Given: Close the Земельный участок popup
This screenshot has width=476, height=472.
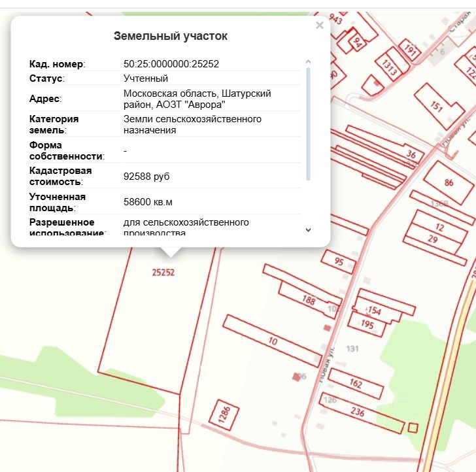Looking at the screenshot, I should [319, 25].
